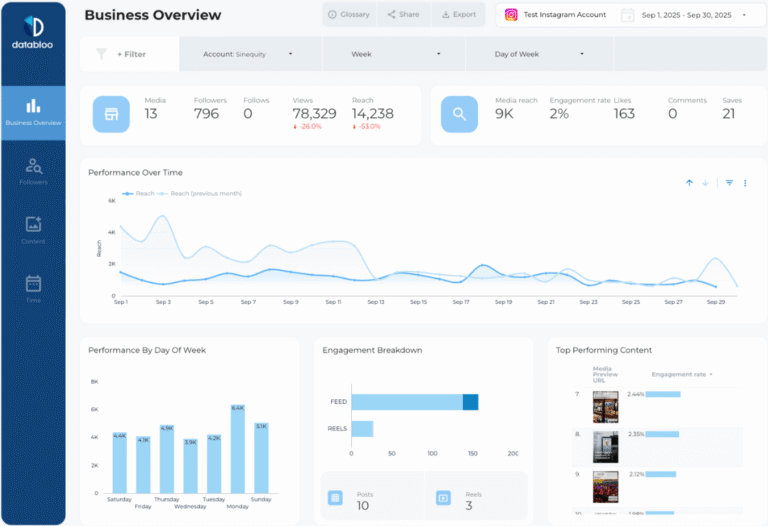Open the Time sidebar page
The height and width of the screenshot is (526, 768).
coord(33,289)
